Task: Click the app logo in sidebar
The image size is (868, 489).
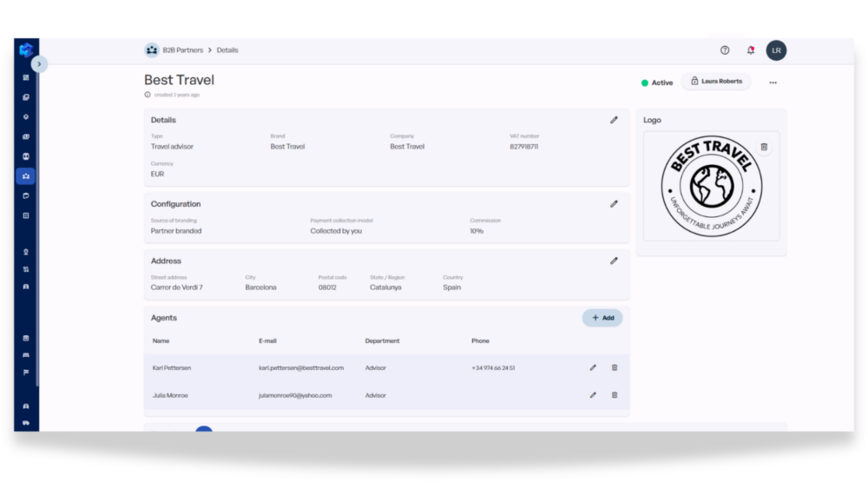Action: tap(26, 50)
